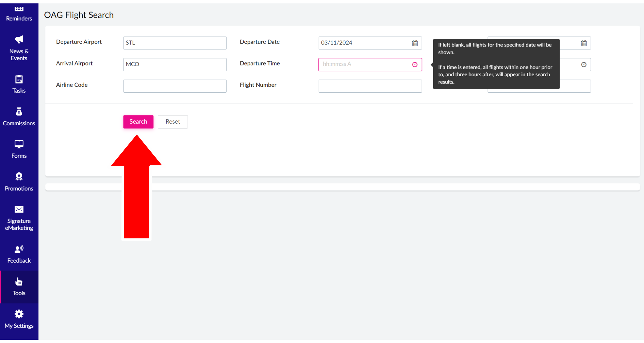Open Commissions money bag icon
Image resolution: width=644 pixels, height=343 pixels.
[x=19, y=112]
